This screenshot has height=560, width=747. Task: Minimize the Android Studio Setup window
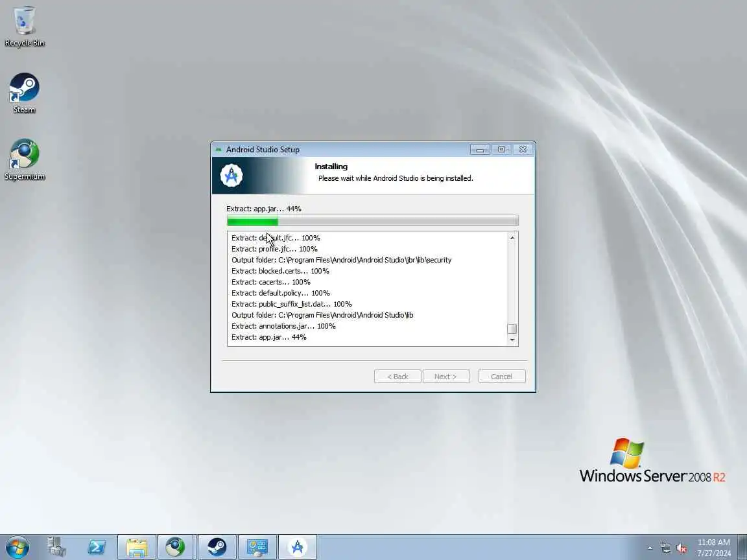click(x=480, y=150)
